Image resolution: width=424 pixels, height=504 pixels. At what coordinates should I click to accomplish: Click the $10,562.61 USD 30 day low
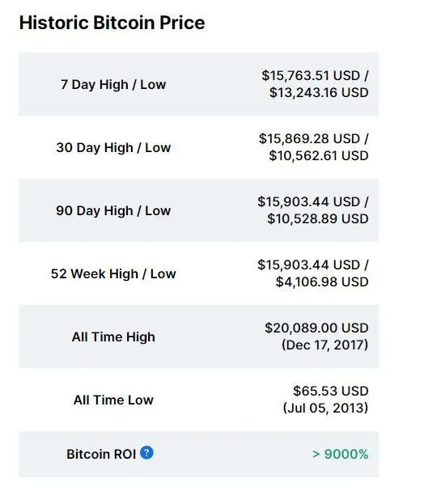(x=319, y=155)
